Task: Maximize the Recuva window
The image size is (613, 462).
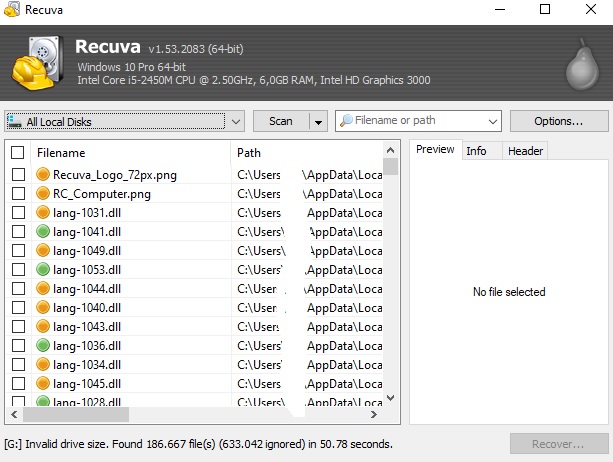Action: point(545,9)
